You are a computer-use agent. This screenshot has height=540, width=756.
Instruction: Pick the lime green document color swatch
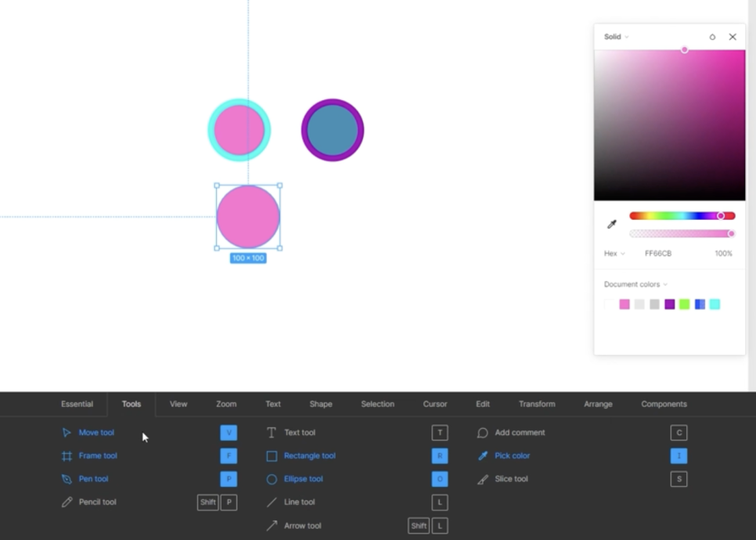tap(684, 304)
